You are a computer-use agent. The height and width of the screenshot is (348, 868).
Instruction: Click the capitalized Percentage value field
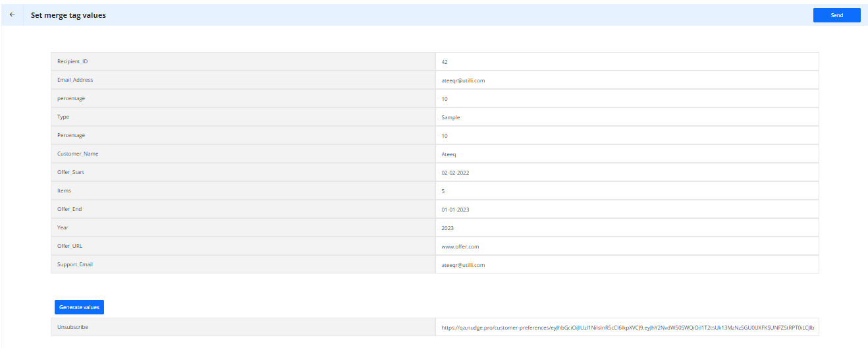[627, 135]
